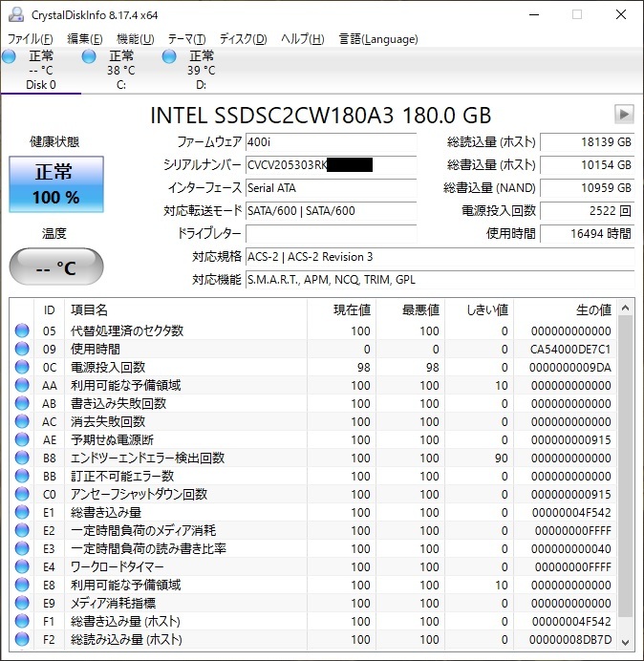
Task: Click the 現在値 column header
Action: pos(342,309)
